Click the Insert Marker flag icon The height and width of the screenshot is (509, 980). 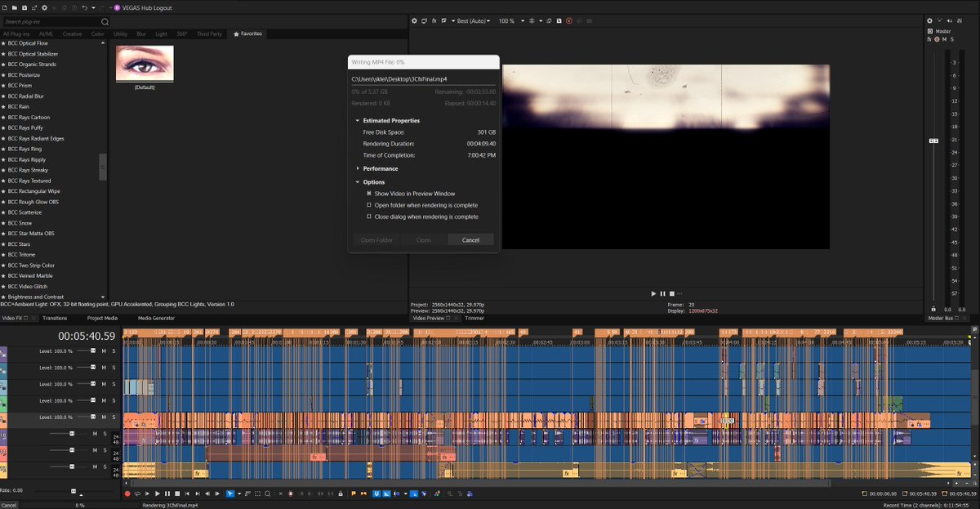[354, 493]
